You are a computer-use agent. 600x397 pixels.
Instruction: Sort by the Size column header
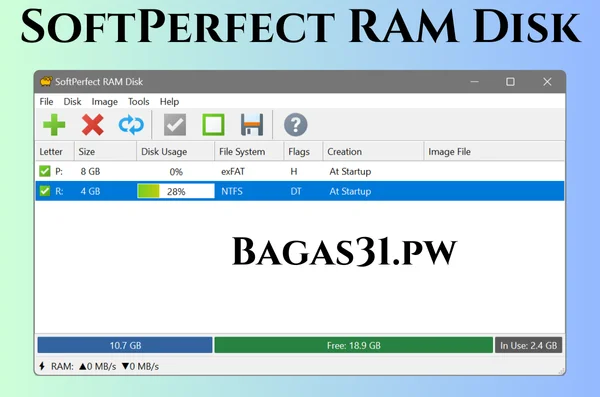click(x=105, y=152)
